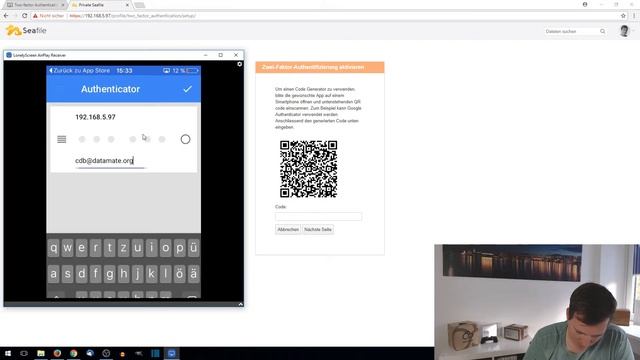Screen dimensions: 640x360
Task: Click the QR code image
Action: tap(309, 169)
